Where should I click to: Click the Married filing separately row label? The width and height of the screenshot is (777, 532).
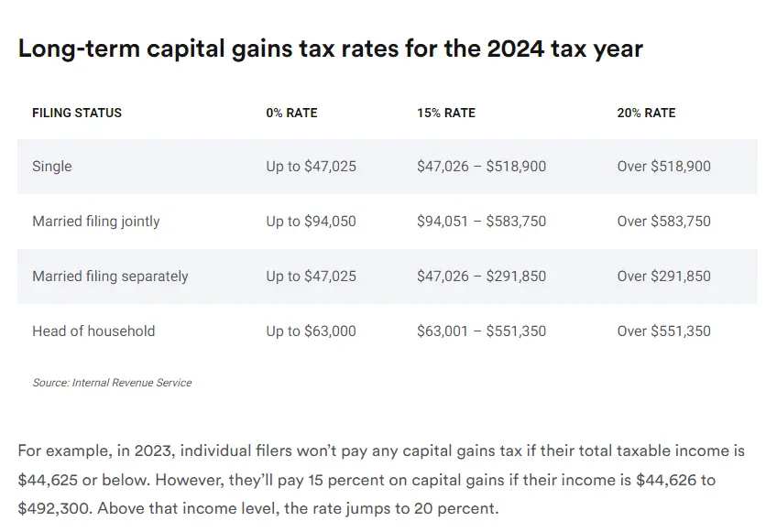(x=110, y=277)
